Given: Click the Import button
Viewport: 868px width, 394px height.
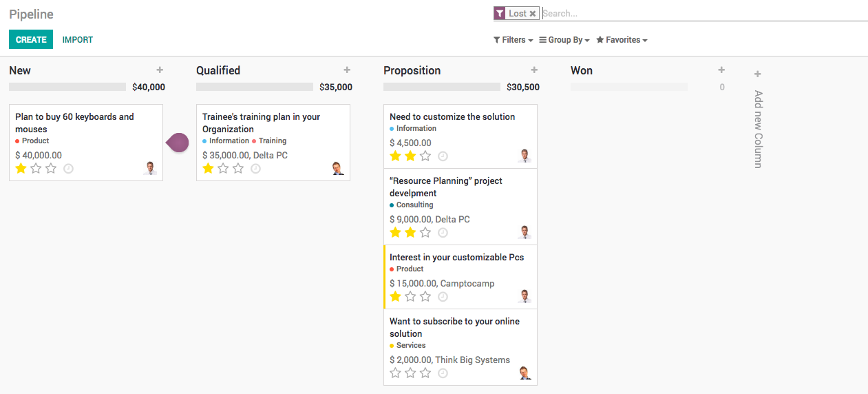Looking at the screenshot, I should [78, 40].
